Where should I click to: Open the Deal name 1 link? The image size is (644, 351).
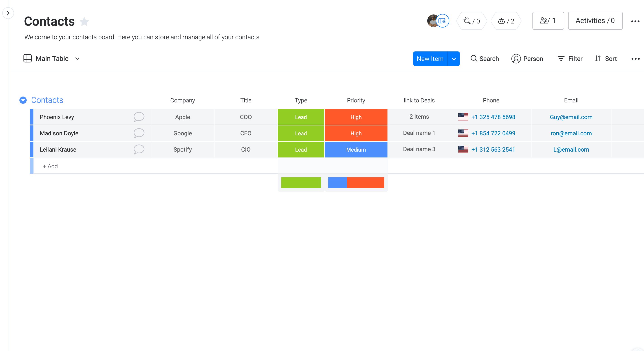(x=419, y=133)
